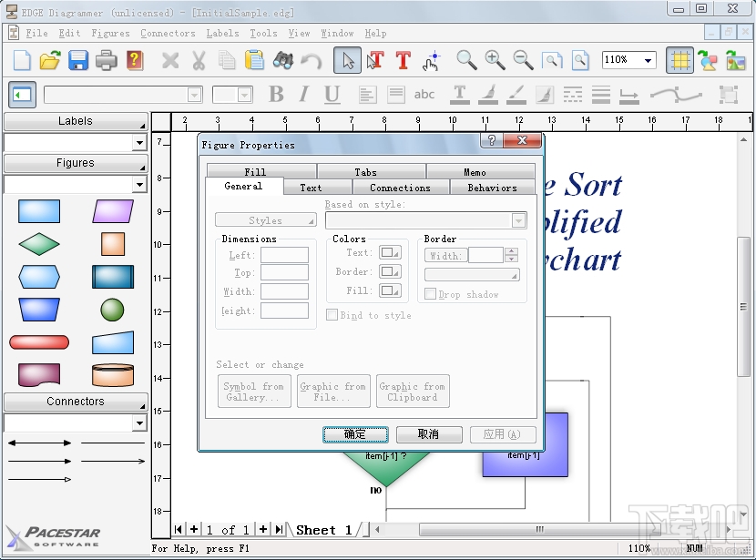Viewport: 756px width, 560px height.
Task: Open the Print icon
Action: pos(108,60)
